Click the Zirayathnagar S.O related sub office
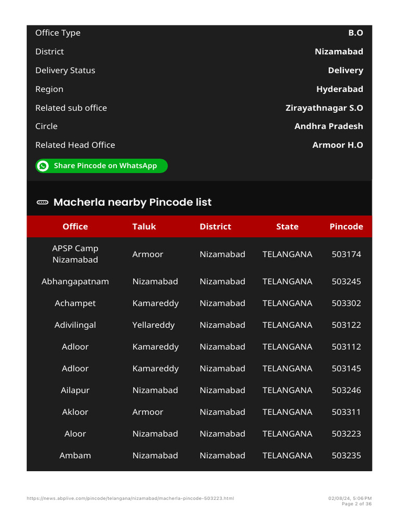Viewport: 399px width, 532px height. tap(324, 108)
